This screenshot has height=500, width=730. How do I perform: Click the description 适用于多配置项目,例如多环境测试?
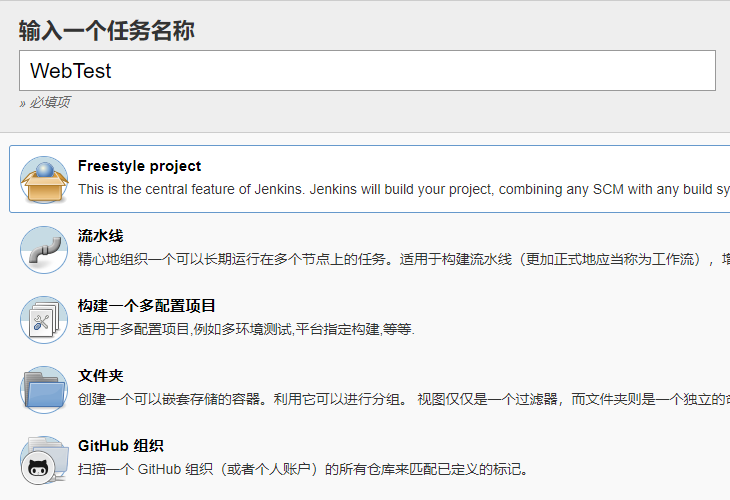point(246,330)
